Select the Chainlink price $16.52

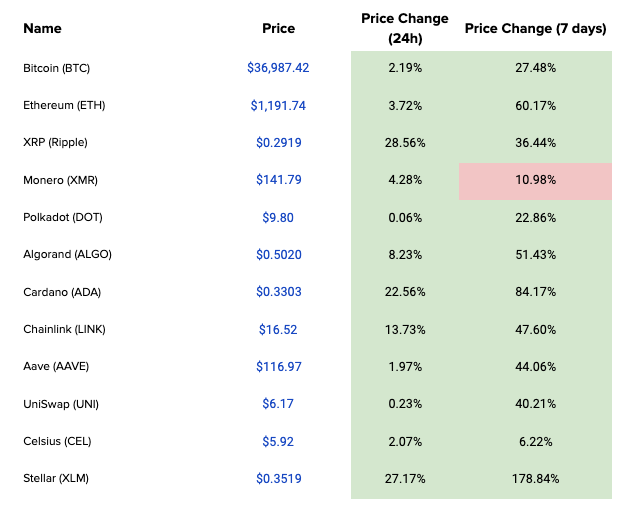(x=278, y=329)
